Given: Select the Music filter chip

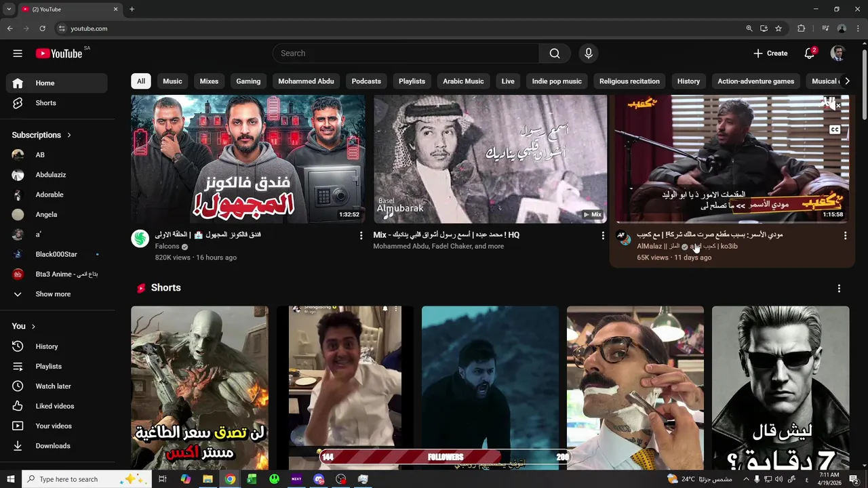Looking at the screenshot, I should (172, 81).
